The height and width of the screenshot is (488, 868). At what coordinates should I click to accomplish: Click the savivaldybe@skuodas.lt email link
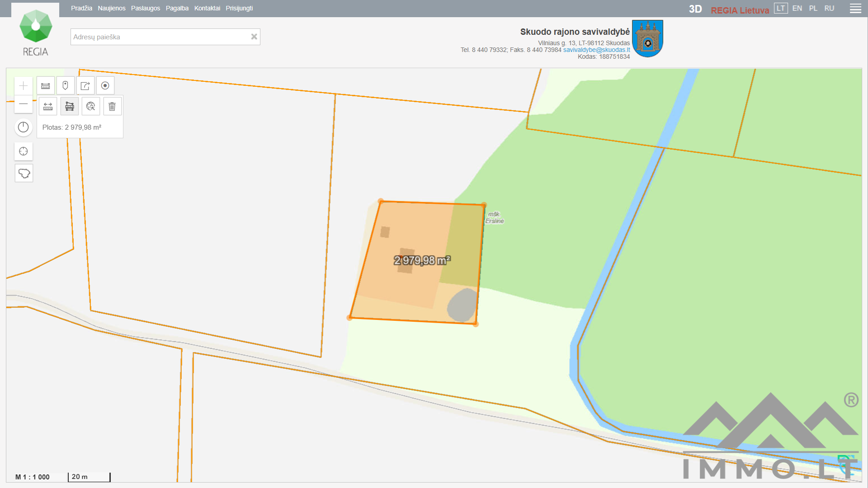click(x=596, y=50)
